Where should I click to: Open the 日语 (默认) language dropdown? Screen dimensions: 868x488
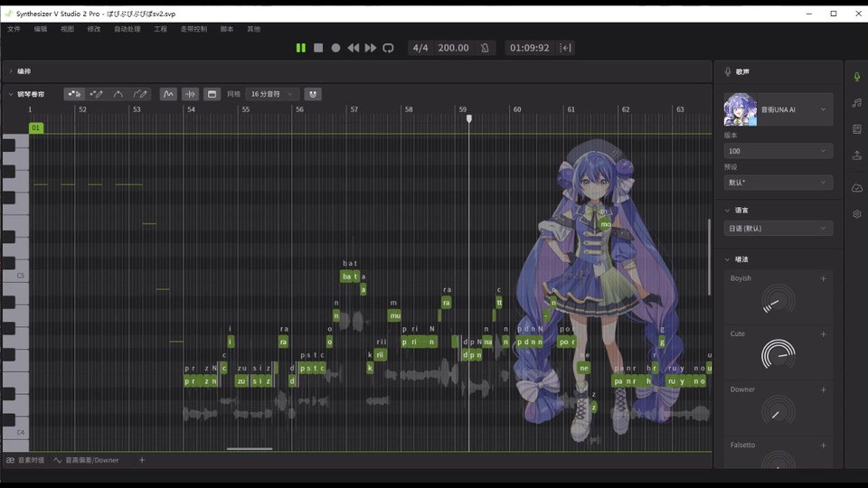coord(778,229)
